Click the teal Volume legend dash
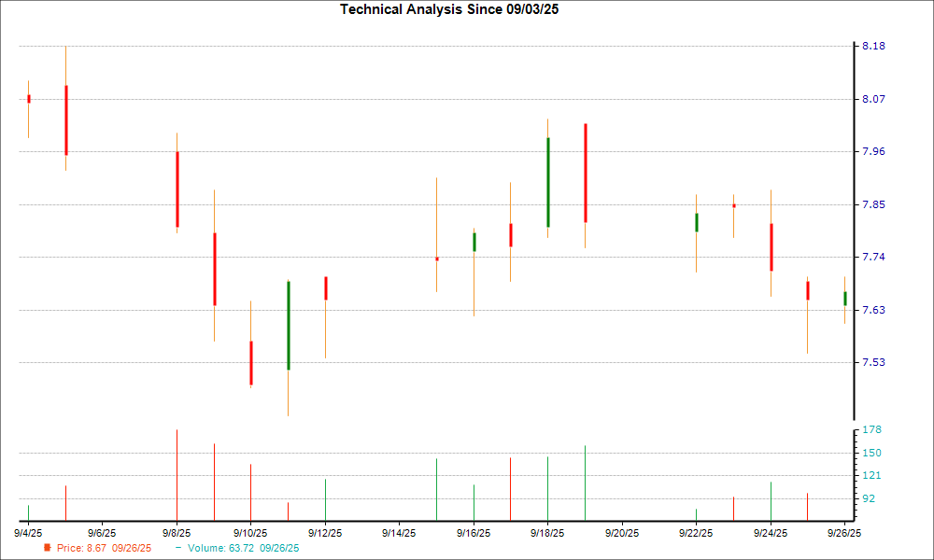934x560 pixels. click(x=178, y=547)
